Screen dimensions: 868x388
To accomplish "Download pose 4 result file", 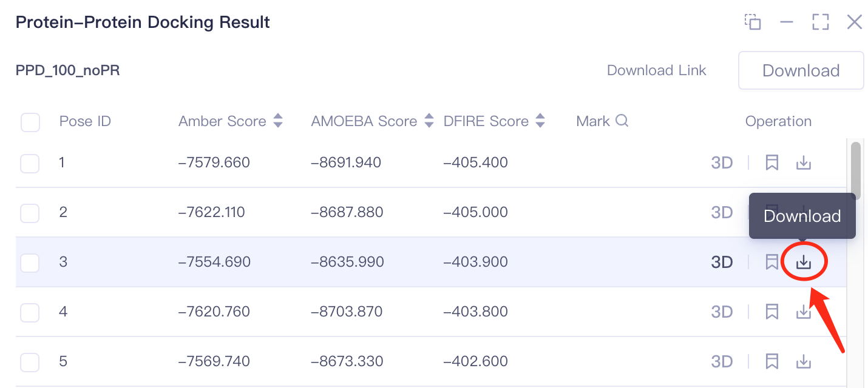I will pyautogui.click(x=804, y=312).
